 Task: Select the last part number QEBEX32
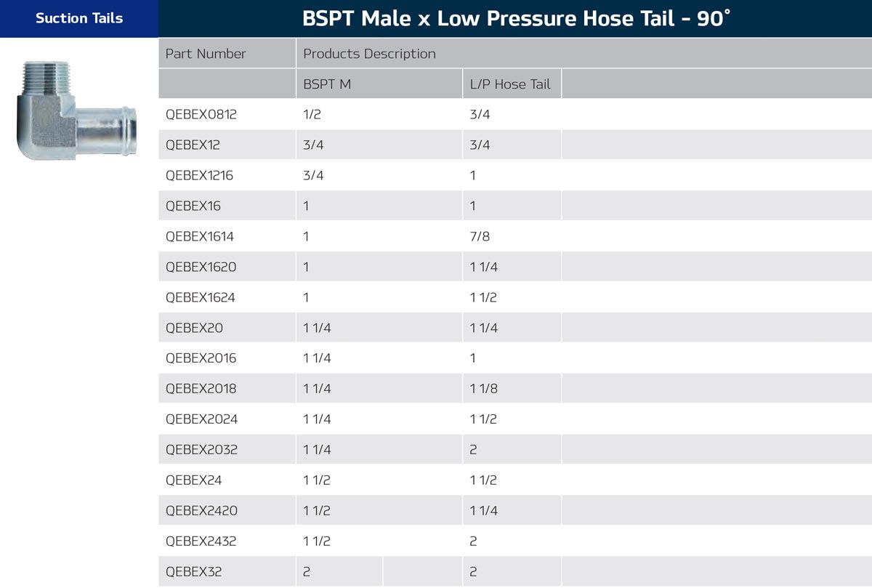click(x=193, y=572)
